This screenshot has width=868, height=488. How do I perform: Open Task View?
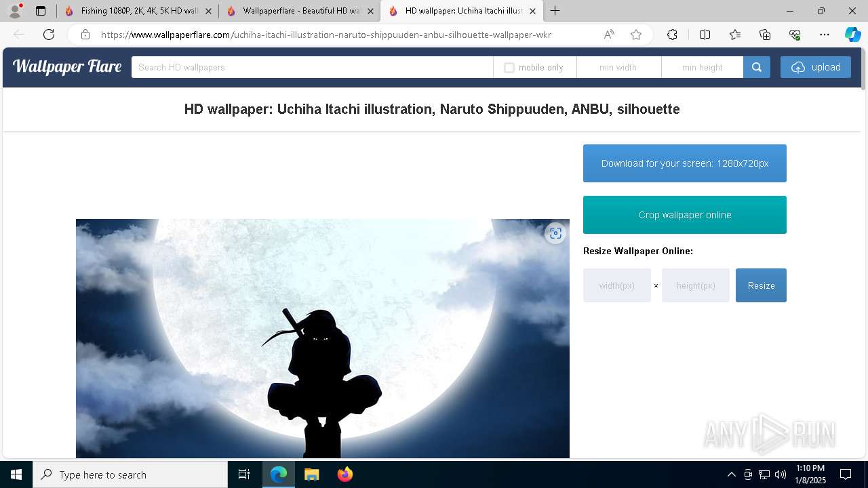[x=244, y=474]
